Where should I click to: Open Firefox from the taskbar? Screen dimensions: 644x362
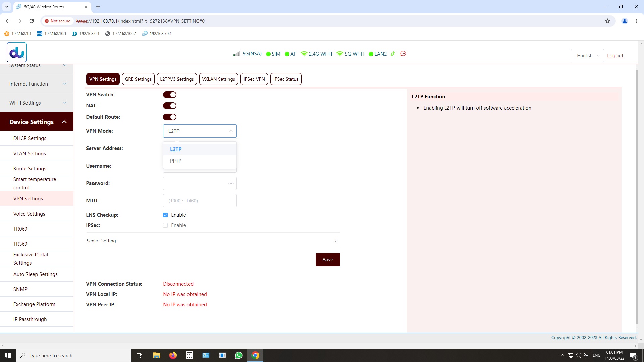173,355
